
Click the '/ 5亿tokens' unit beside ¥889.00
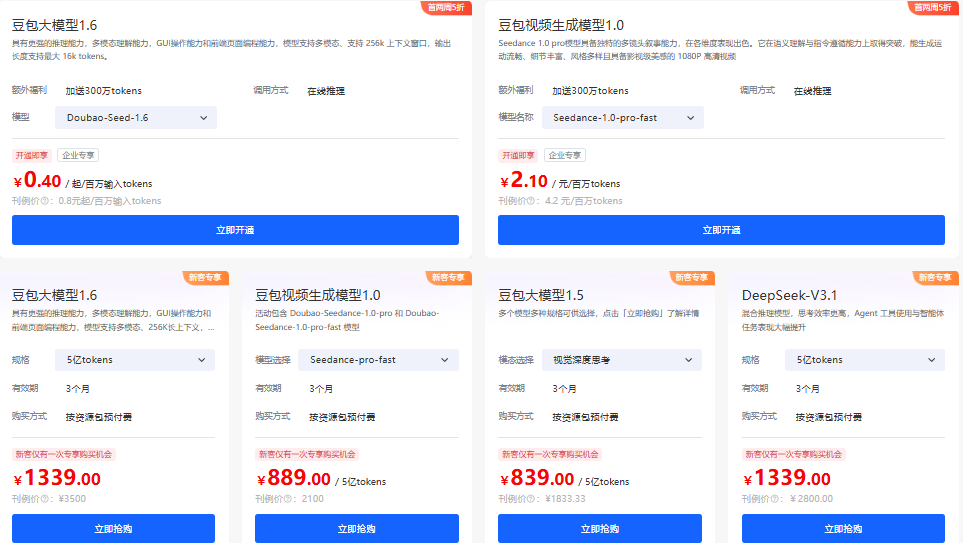click(x=361, y=482)
